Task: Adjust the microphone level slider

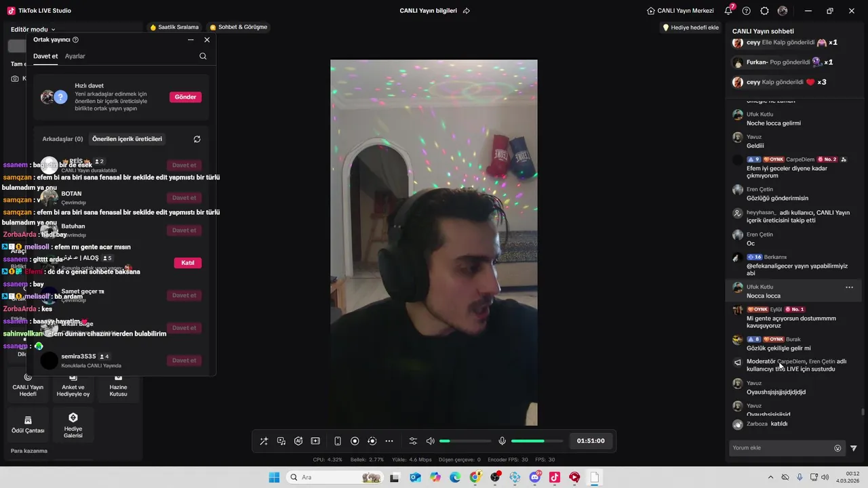Action: point(536,441)
